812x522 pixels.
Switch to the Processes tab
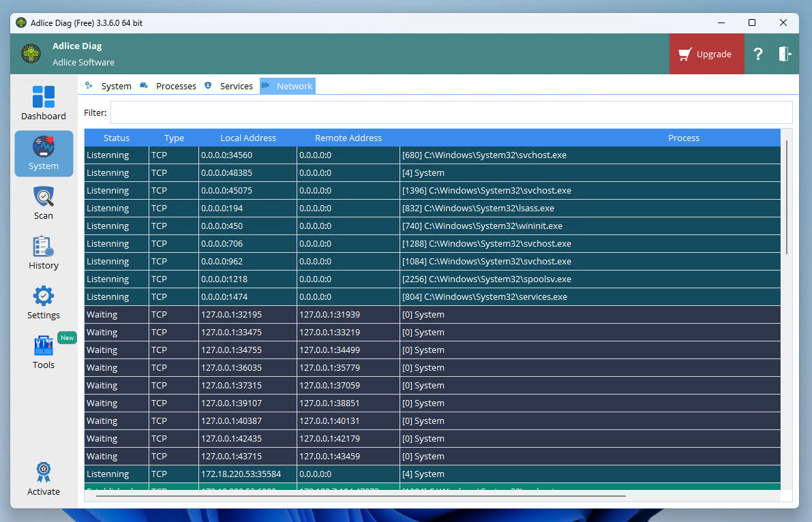tap(175, 87)
